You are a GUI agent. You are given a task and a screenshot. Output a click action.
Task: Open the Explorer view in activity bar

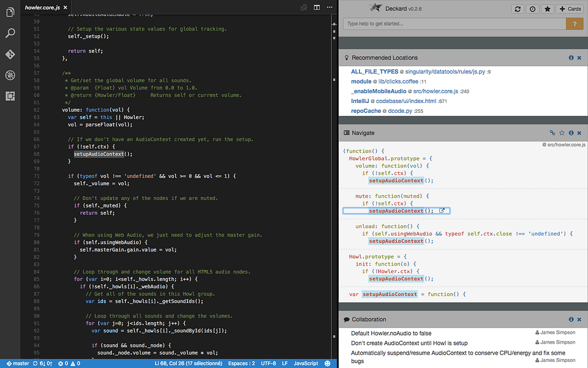[x=10, y=13]
